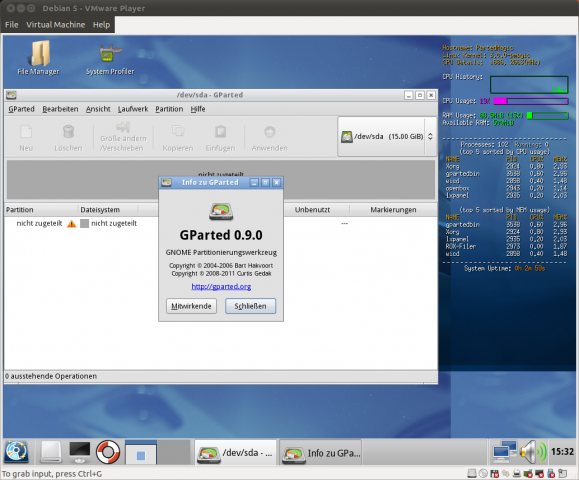Open the http://gparted.org link
The image size is (579, 480).
(221, 286)
